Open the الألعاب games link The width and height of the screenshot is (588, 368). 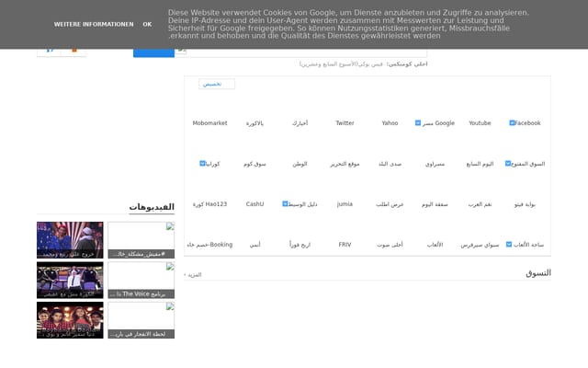435,245
